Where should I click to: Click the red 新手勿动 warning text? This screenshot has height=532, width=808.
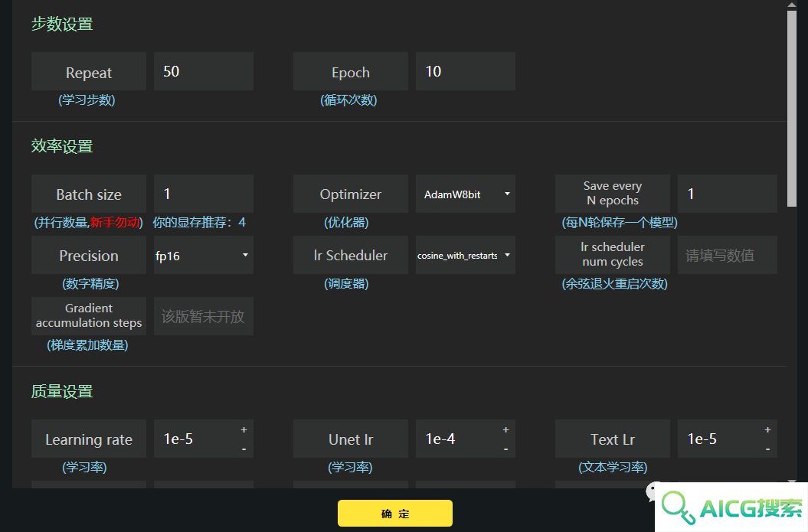point(114,223)
